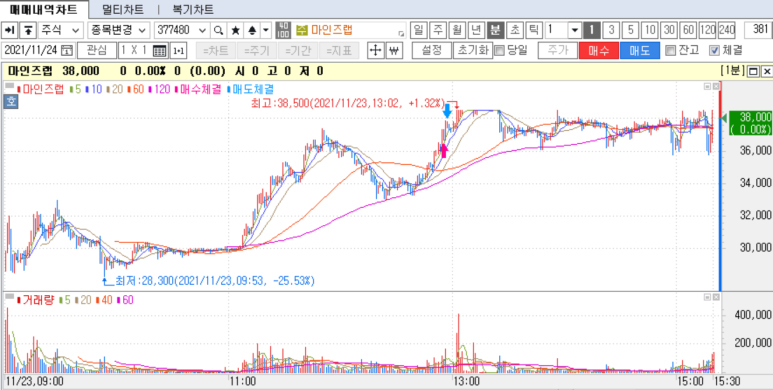Select the 틱 tick period toggle

pos(533,30)
